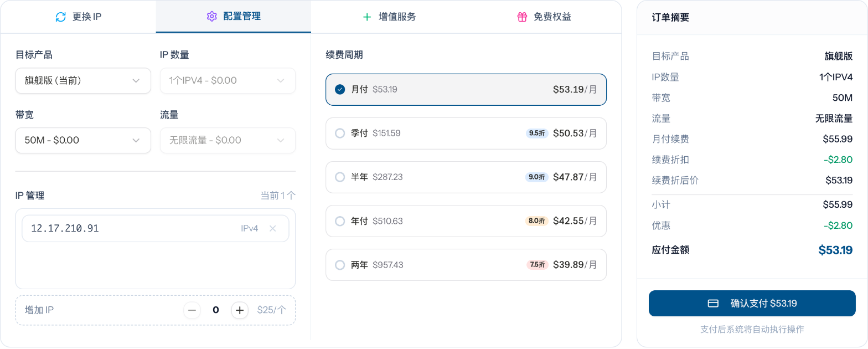The height and width of the screenshot is (349, 868).
Task: Click the pink gift icon beside 免费权益
Action: coord(522,17)
